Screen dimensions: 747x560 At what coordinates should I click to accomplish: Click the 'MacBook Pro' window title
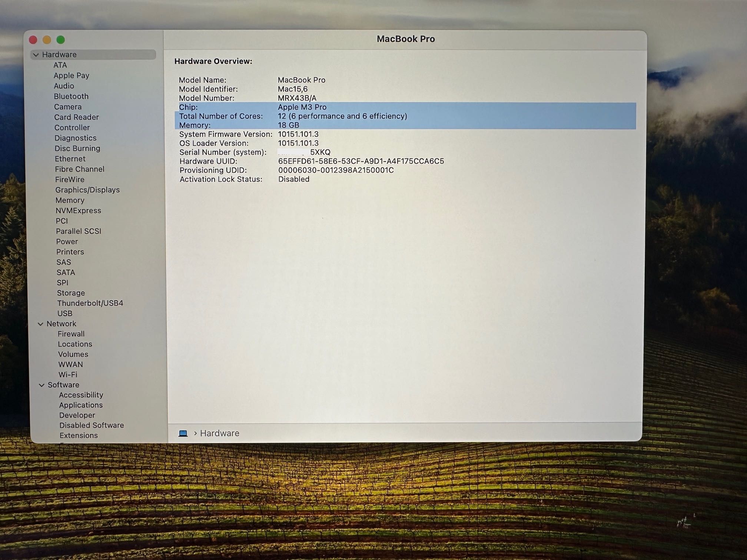pos(406,39)
